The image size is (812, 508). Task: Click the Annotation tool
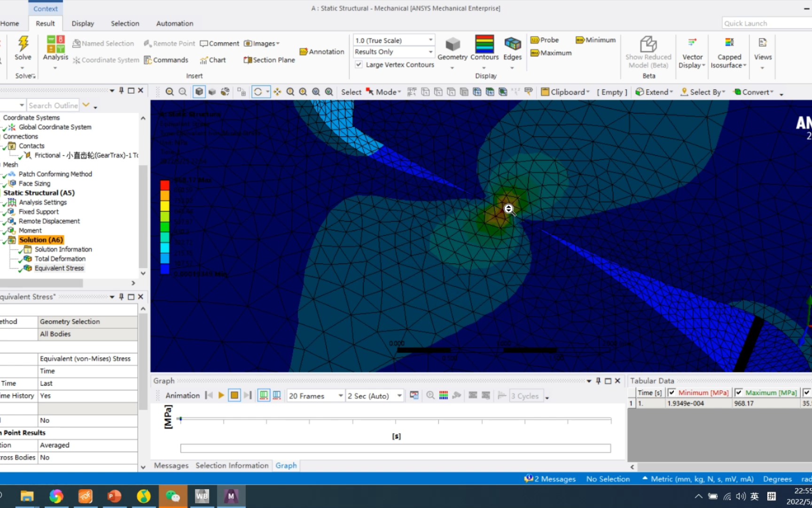(x=321, y=52)
